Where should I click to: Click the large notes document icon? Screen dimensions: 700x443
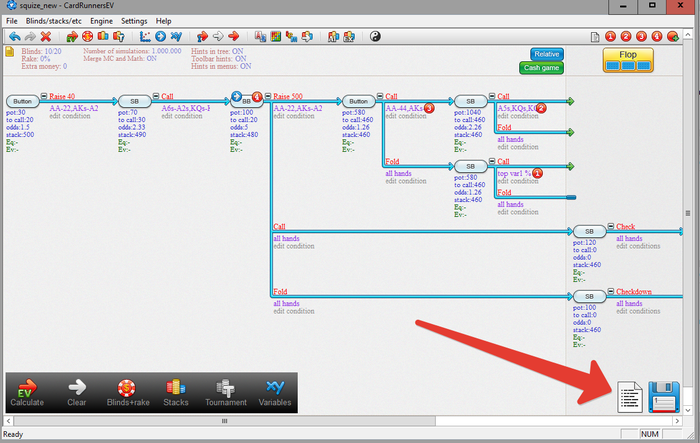pos(629,397)
